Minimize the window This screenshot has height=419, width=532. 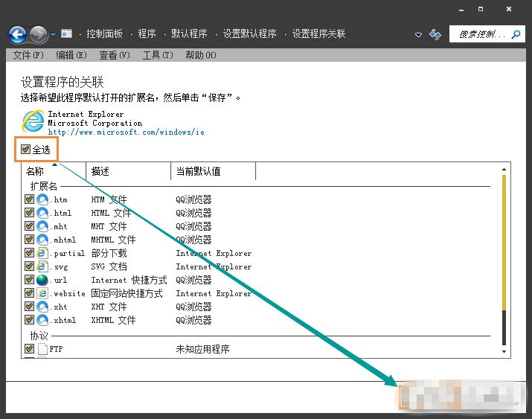coord(461,10)
